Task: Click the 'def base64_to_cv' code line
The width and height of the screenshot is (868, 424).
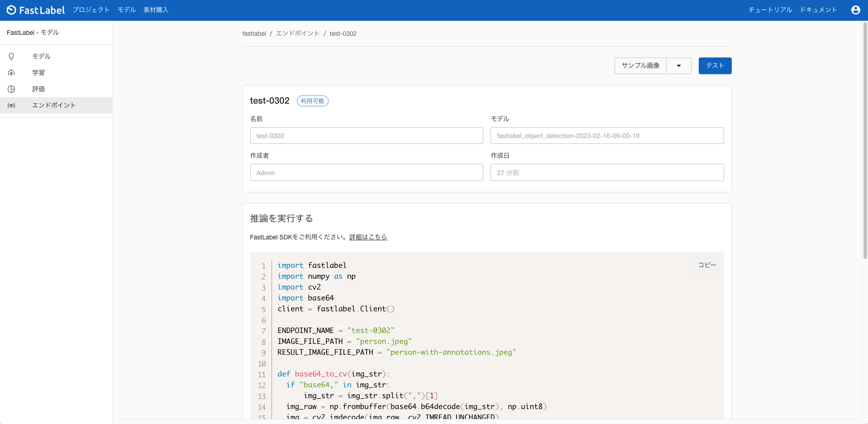Action: [334, 374]
